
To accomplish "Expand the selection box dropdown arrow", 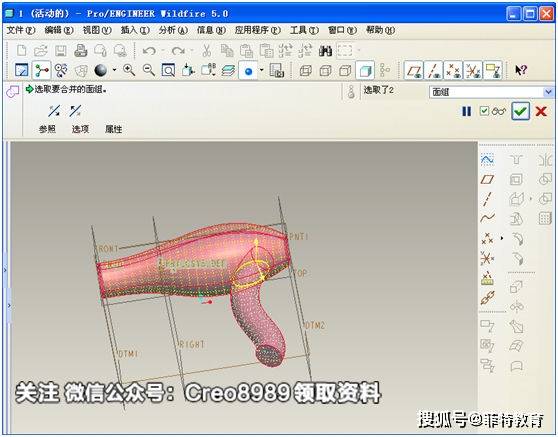I will pos(359,51).
